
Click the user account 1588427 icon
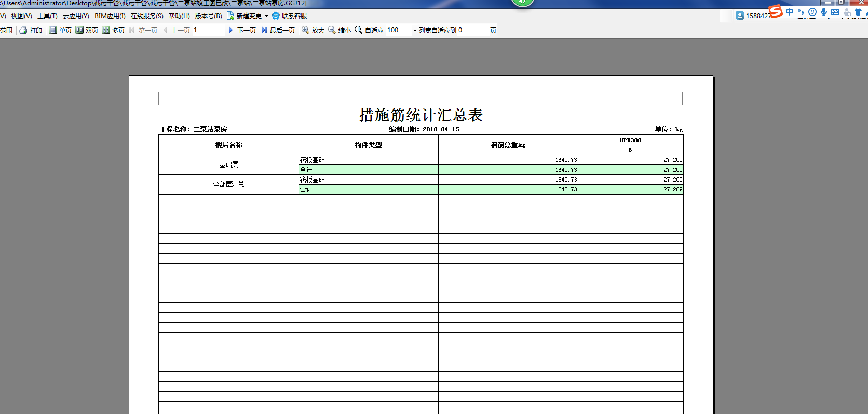740,16
